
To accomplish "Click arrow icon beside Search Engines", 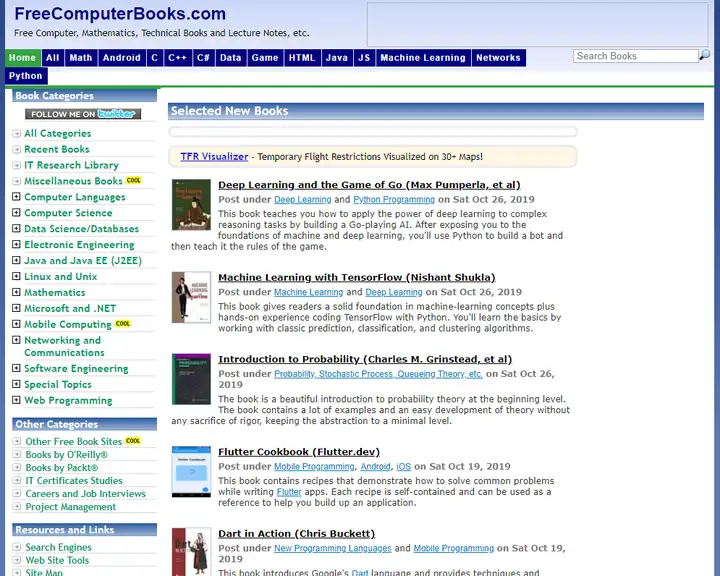I will [17, 547].
